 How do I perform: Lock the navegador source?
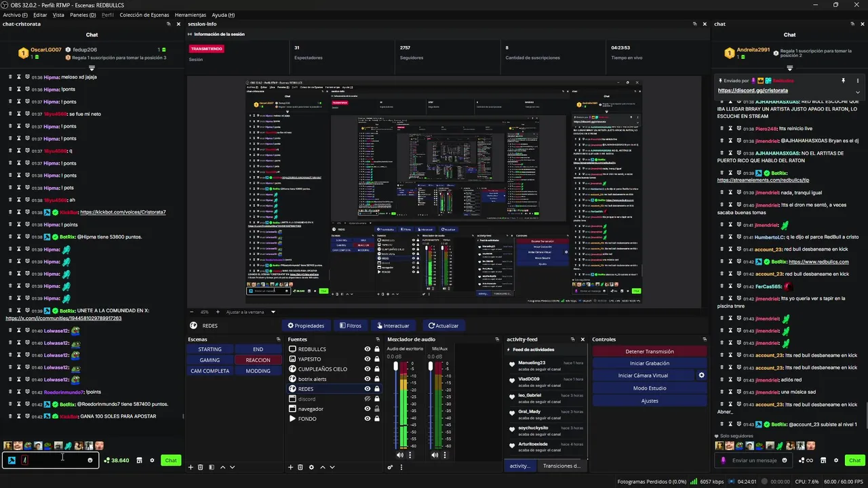[x=376, y=409]
